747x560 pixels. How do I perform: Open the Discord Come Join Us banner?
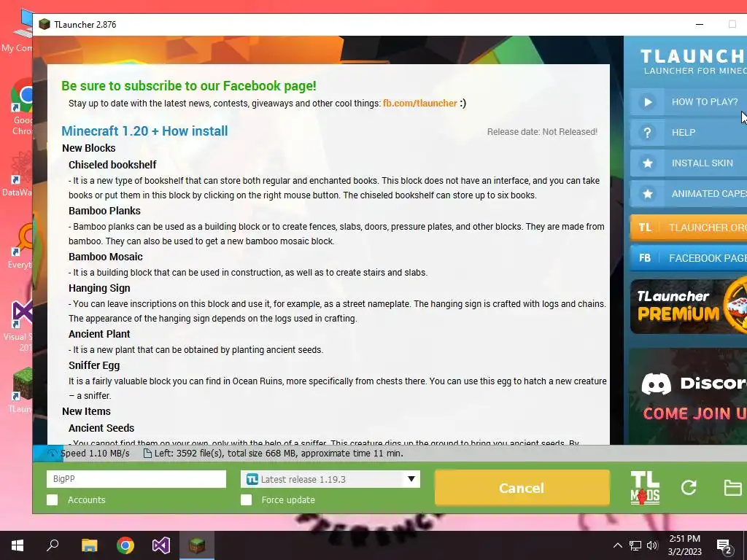pyautogui.click(x=689, y=396)
